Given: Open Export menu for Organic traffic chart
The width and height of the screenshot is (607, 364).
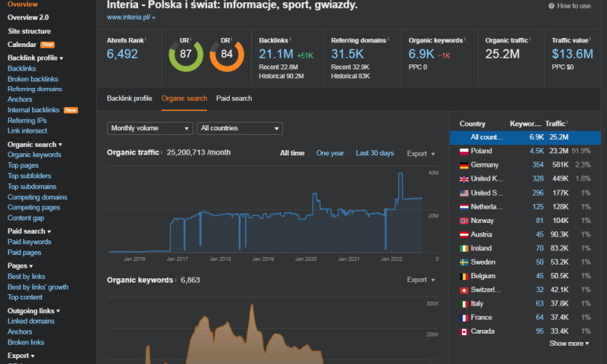Looking at the screenshot, I should click(x=421, y=154).
